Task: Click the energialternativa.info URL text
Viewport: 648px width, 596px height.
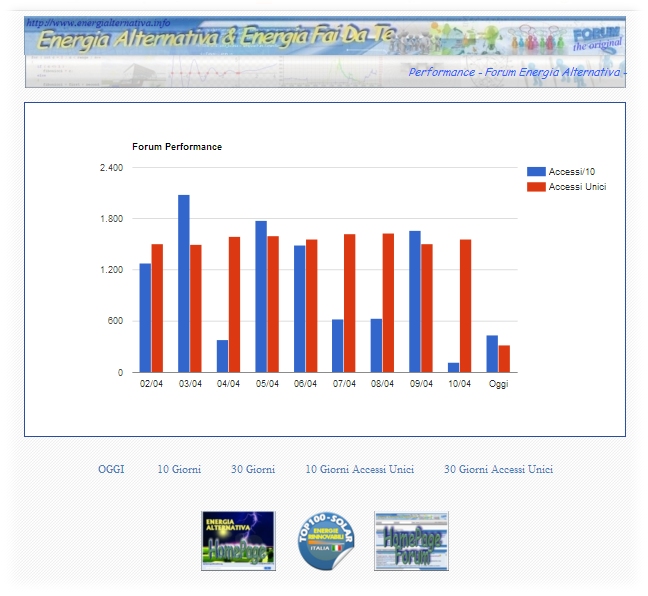Action: click(x=98, y=23)
